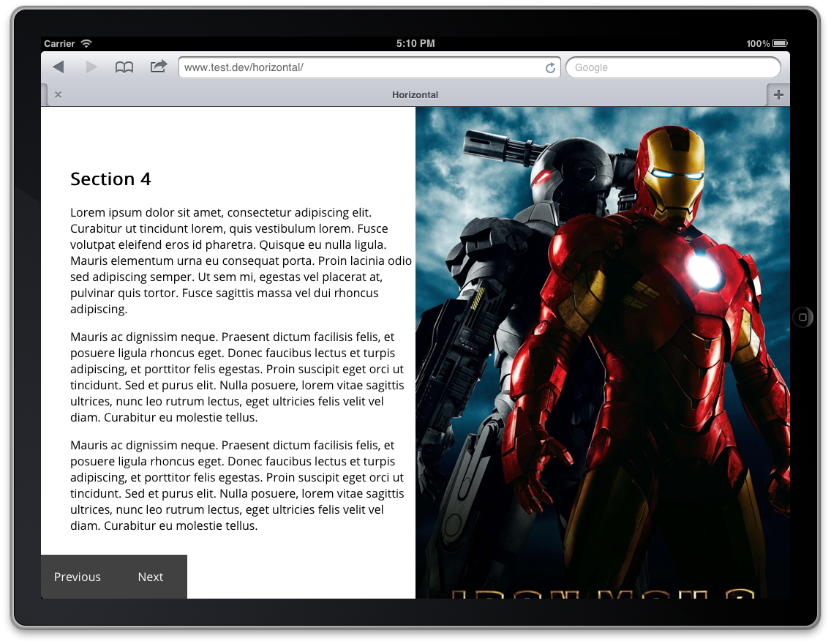Viewport: 831px width, 644px height.
Task: Tap the Safari forward arrow
Action: 91,67
